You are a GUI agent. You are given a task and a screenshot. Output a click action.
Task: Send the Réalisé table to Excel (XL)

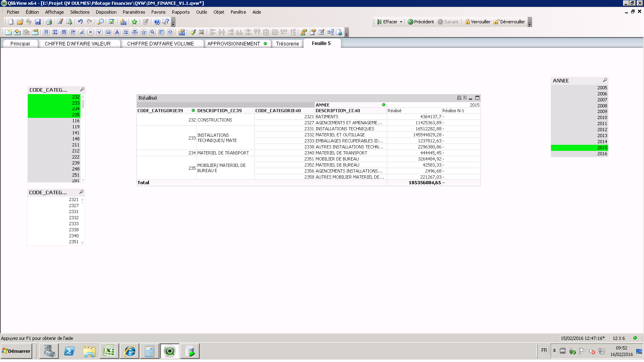(x=465, y=98)
